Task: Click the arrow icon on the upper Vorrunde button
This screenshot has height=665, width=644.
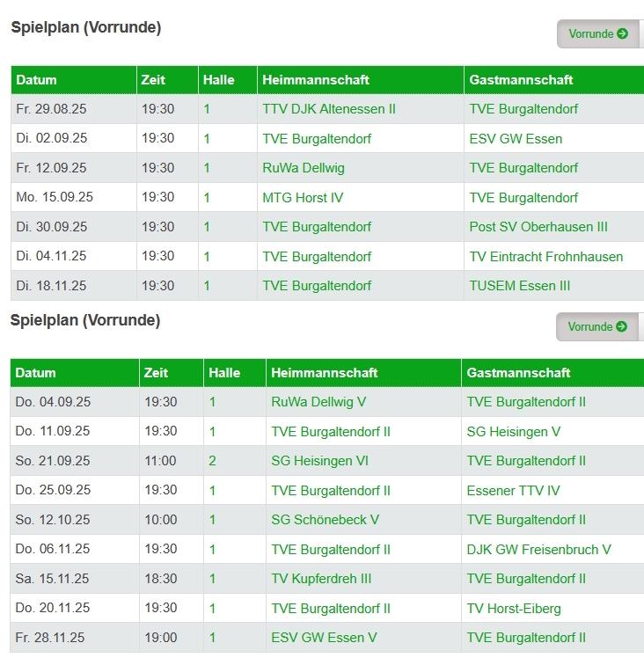Action: (623, 34)
